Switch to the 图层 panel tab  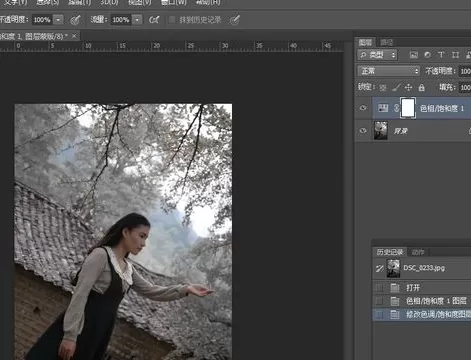[x=365, y=42]
